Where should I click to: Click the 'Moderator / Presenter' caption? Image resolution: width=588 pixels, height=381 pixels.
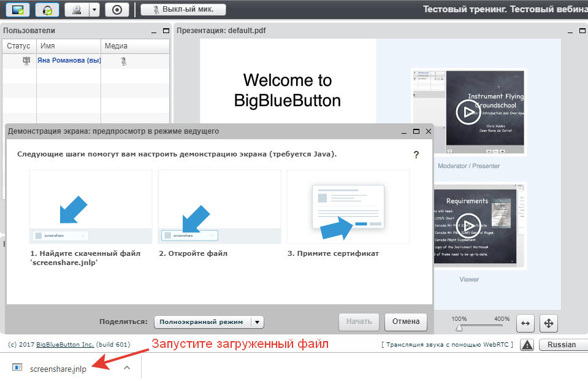coord(469,166)
